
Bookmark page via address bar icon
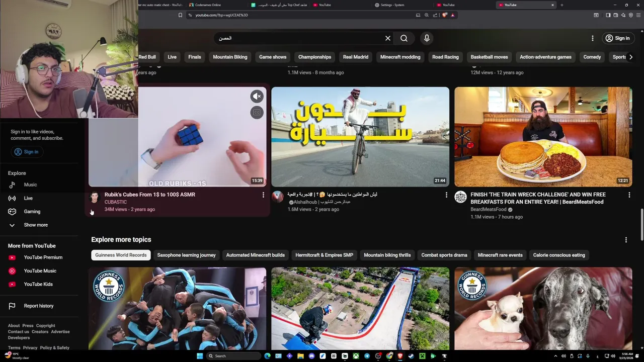180,15
